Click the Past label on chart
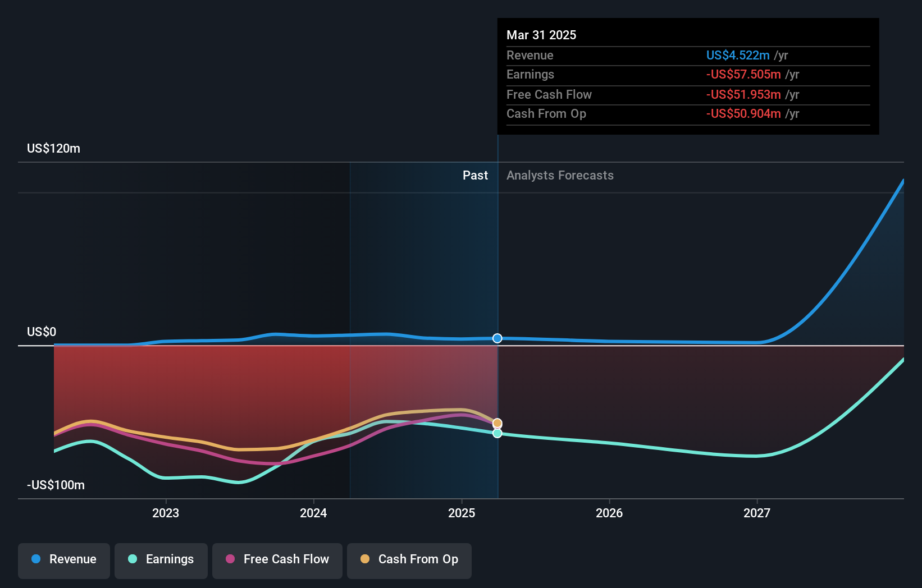922x588 pixels. pyautogui.click(x=475, y=176)
